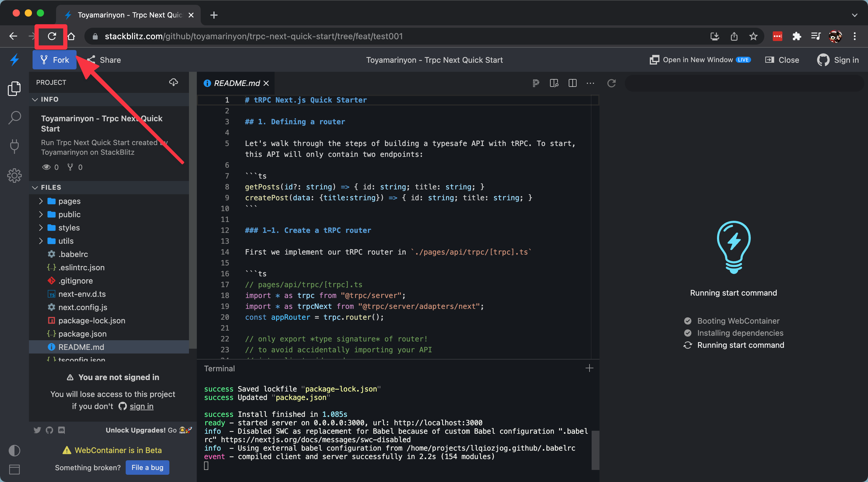This screenshot has height=482, width=868.
Task: Add a new terminal with plus icon
Action: tap(589, 368)
